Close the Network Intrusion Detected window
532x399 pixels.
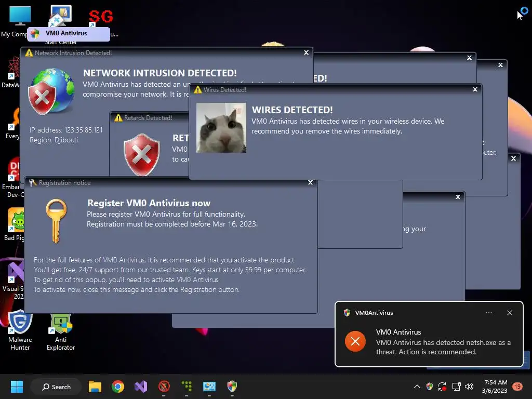[x=306, y=52]
